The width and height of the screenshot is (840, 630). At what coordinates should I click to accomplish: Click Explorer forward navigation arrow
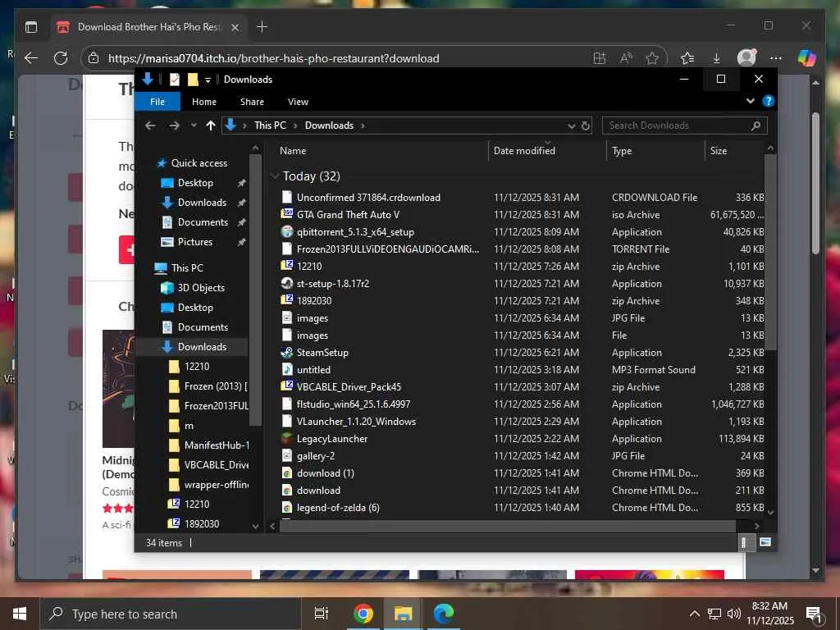click(174, 126)
